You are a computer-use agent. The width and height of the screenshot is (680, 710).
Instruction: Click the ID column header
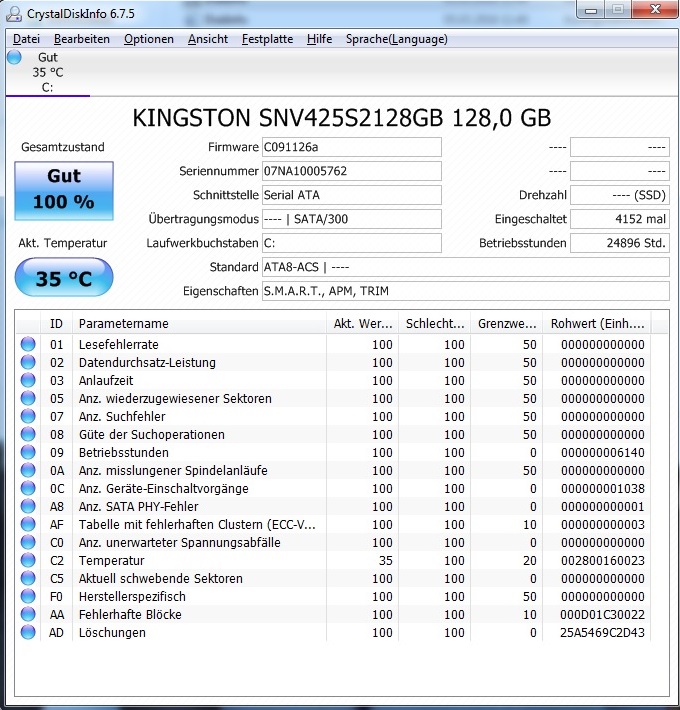pyautogui.click(x=56, y=324)
